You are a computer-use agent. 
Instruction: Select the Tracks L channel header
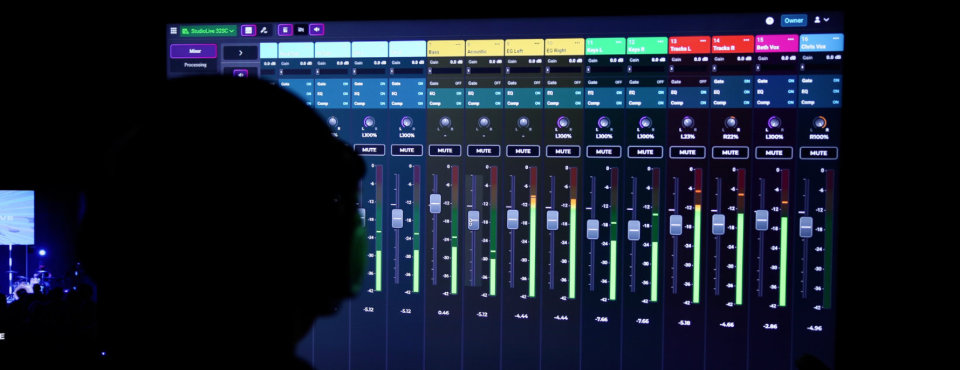(x=689, y=45)
